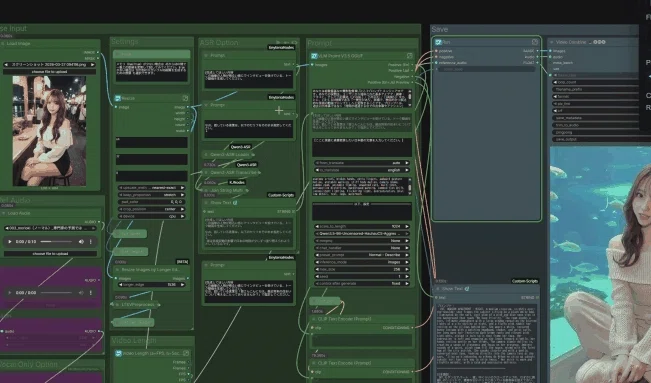Open the Qwen3.5-9B-Uncensored model dropdown
Screen dimensions: 651x383
point(362,233)
